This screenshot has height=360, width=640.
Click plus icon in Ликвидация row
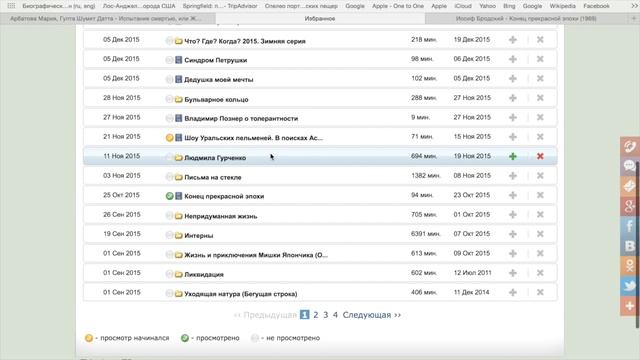[513, 273]
